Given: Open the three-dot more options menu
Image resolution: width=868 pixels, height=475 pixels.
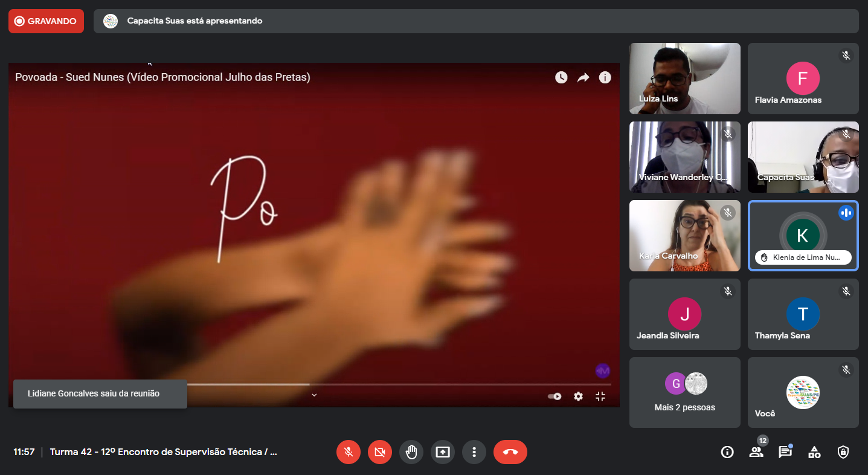Looking at the screenshot, I should pyautogui.click(x=474, y=452).
